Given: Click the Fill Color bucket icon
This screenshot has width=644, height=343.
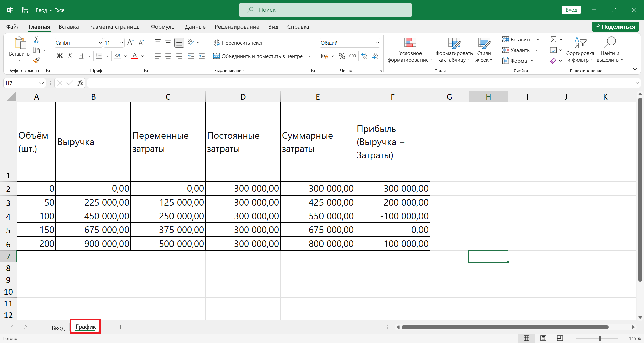Looking at the screenshot, I should [x=117, y=56].
